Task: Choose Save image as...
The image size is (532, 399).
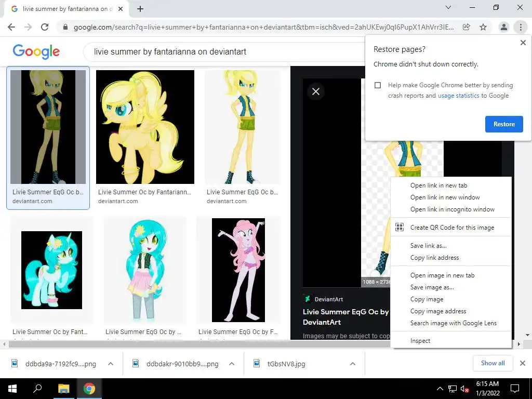Action: [x=451, y=287]
